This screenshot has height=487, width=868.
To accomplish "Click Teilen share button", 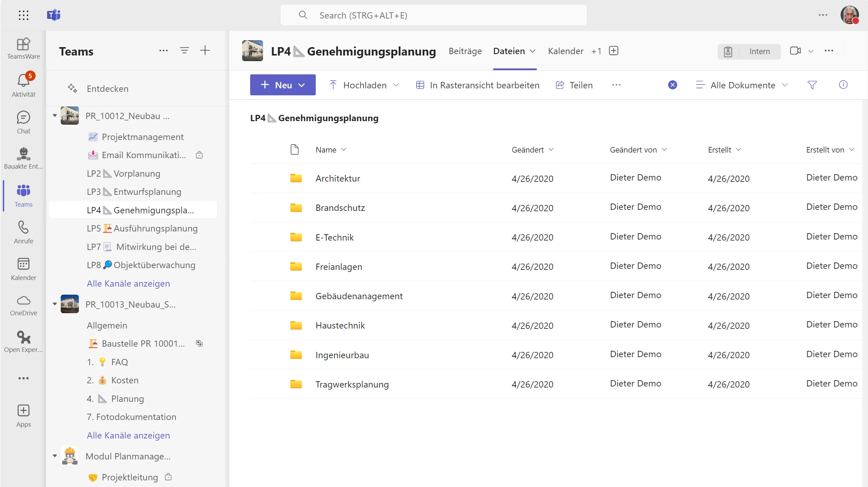I will click(574, 85).
